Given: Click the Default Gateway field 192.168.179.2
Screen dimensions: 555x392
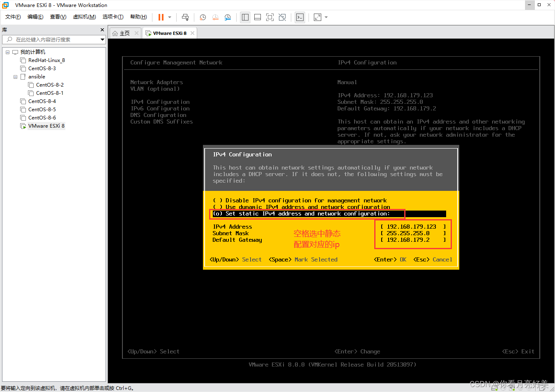Looking at the screenshot, I should [413, 240].
